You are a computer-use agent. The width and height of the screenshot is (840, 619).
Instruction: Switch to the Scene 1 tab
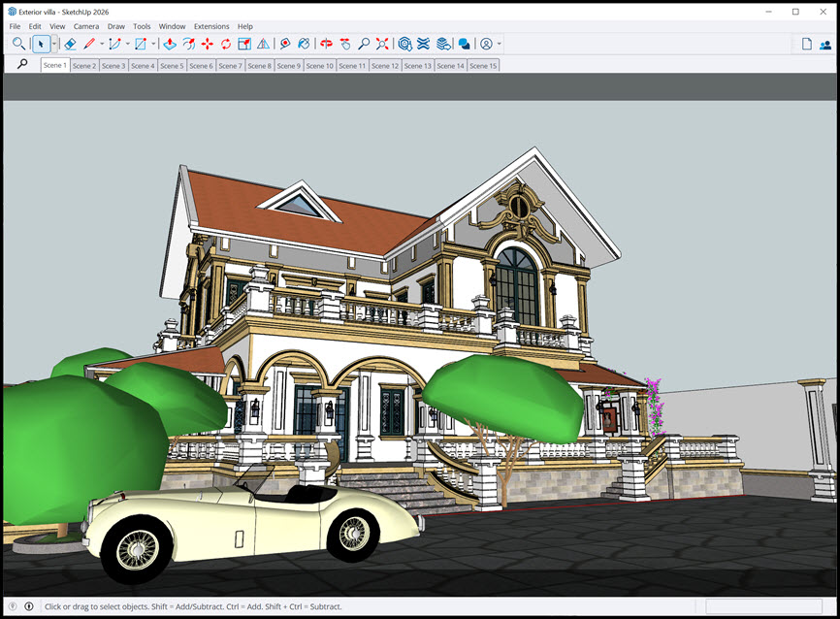[54, 65]
